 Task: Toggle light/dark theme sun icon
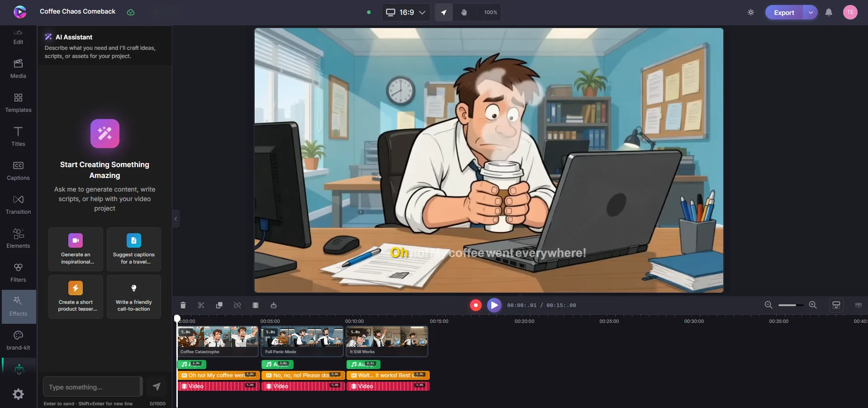pyautogui.click(x=751, y=13)
